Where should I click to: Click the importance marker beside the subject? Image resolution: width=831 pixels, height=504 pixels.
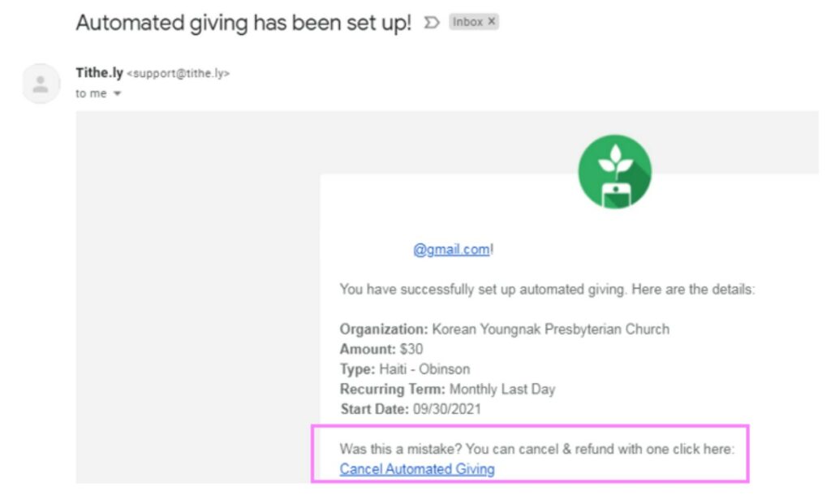[432, 22]
